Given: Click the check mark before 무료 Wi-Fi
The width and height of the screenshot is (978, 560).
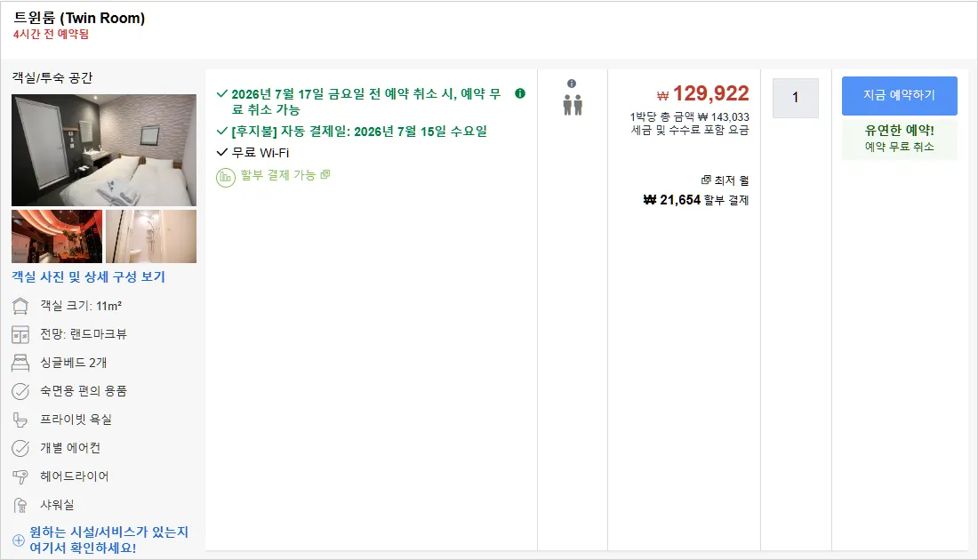Looking at the screenshot, I should point(221,152).
